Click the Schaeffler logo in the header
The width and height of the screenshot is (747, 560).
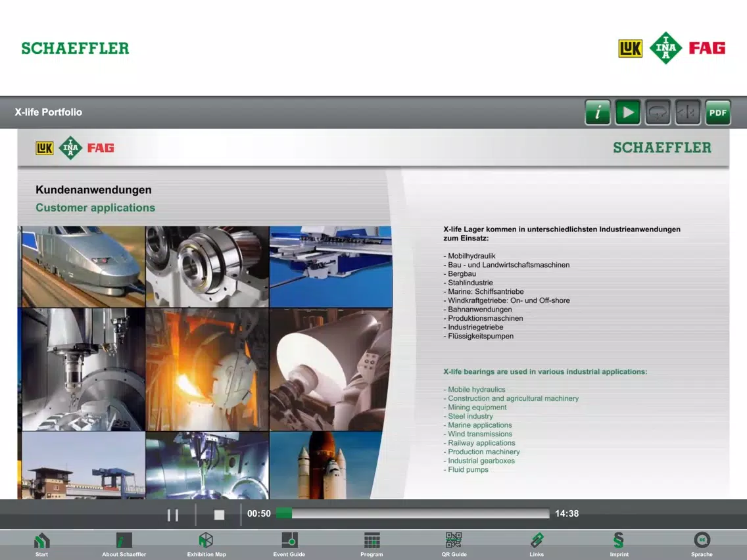click(x=75, y=48)
